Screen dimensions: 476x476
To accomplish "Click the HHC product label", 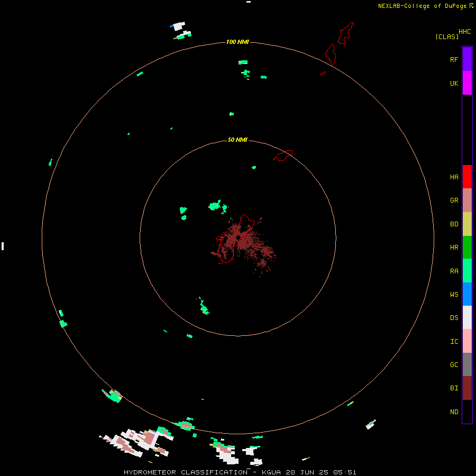I will pyautogui.click(x=465, y=32).
